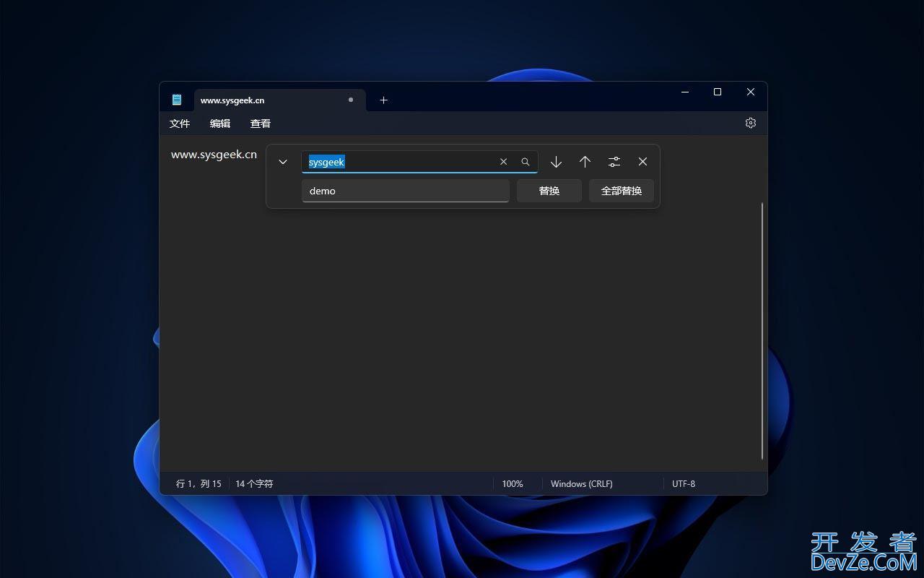Screen dimensions: 924x578
Task: Click the 14 个字符 status entry
Action: 254,483
